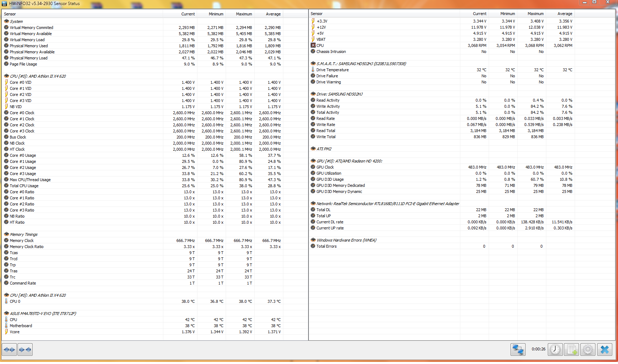Screen dimensions: 618x364
Task: Click the lightning icon beside +12V
Action: [313, 27]
